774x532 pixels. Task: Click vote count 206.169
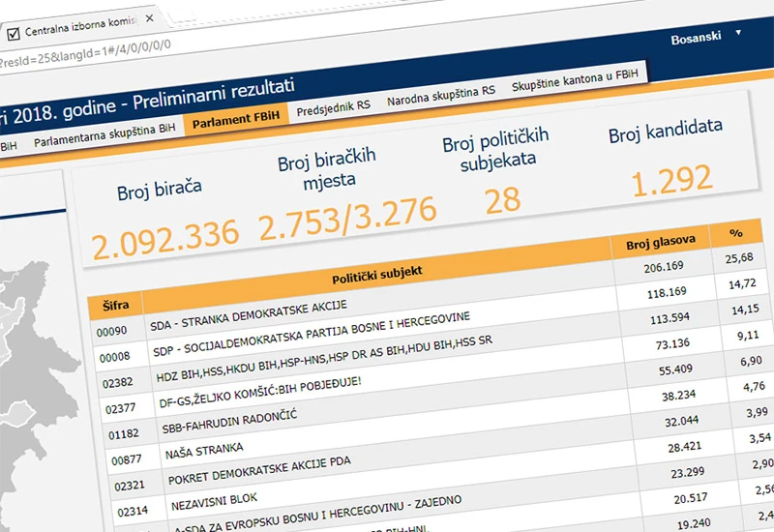coord(664,267)
